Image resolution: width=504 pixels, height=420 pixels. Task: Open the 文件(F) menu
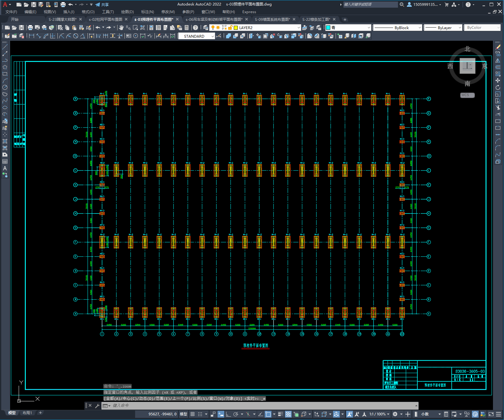click(11, 12)
